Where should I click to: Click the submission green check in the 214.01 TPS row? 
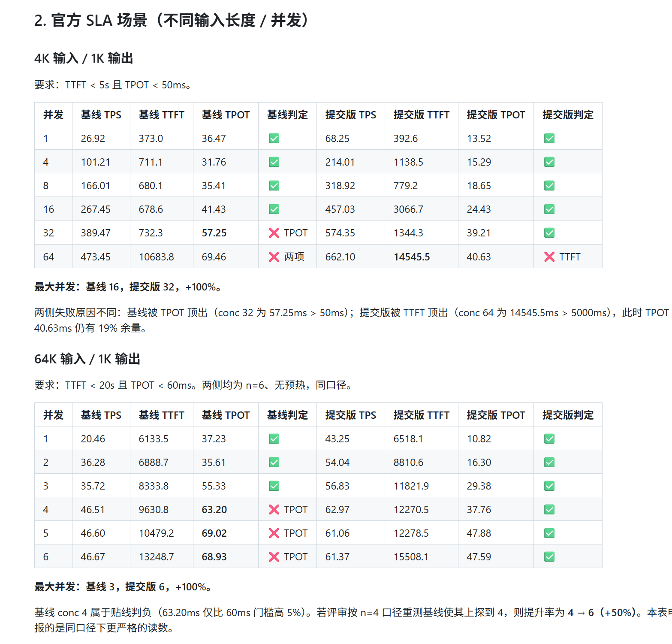click(x=549, y=162)
